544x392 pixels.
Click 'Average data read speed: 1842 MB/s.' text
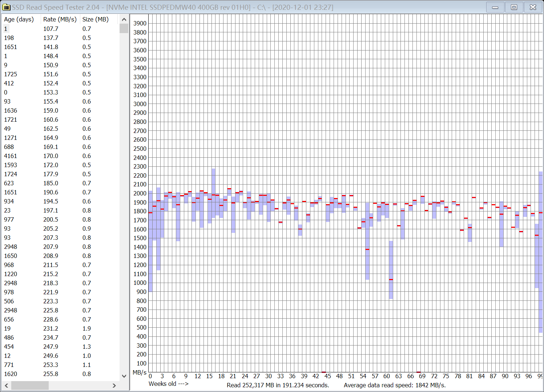coord(395,385)
